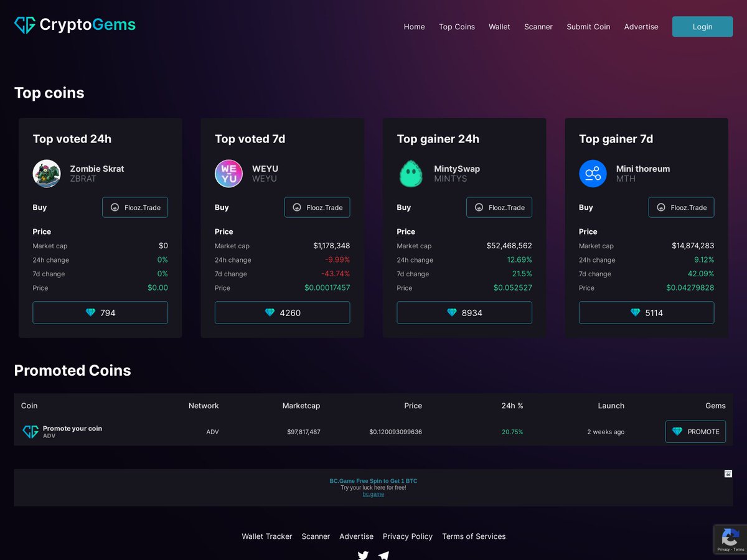This screenshot has height=560, width=747.
Task: Click the 2 weeks ago launch cell
Action: pyautogui.click(x=606, y=432)
